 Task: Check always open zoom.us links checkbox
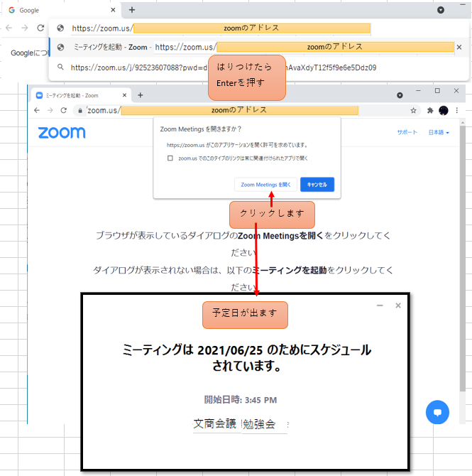[170, 158]
